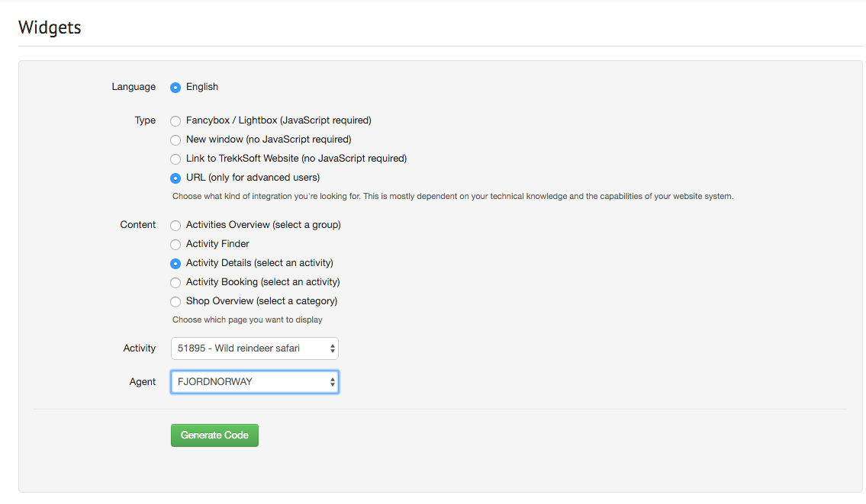Pick Activity Details content option

175,263
